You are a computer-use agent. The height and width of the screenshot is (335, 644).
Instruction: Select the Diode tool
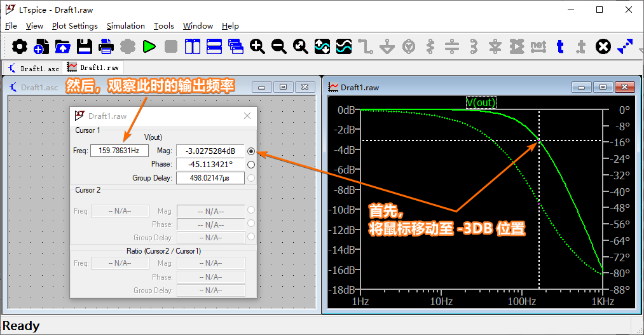(x=495, y=46)
